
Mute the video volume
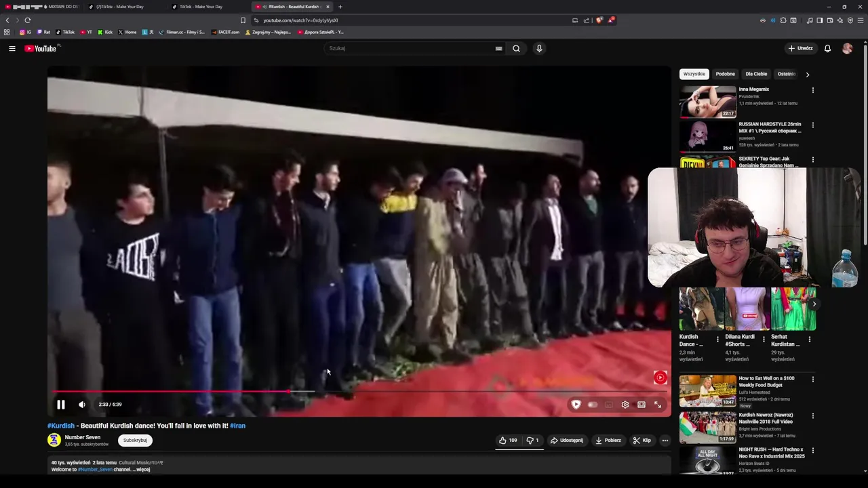82,405
